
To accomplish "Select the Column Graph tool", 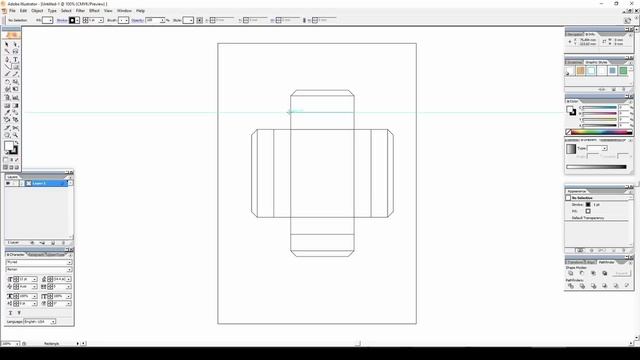I will 16,98.
